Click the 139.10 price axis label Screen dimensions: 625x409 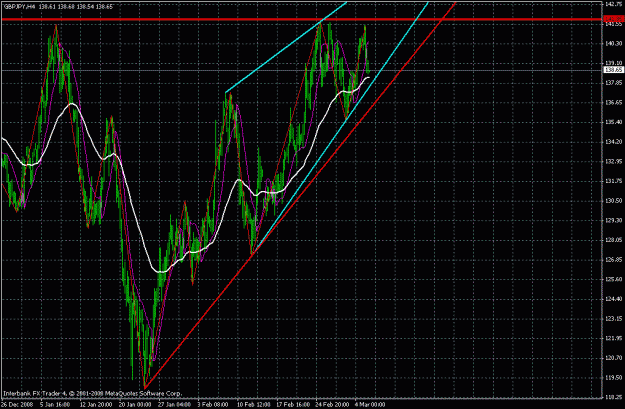tap(614, 63)
